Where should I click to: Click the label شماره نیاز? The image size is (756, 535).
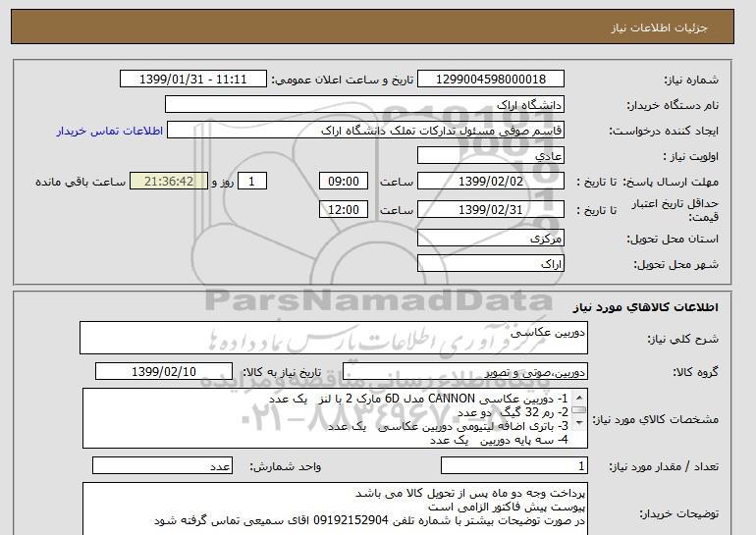click(x=691, y=80)
